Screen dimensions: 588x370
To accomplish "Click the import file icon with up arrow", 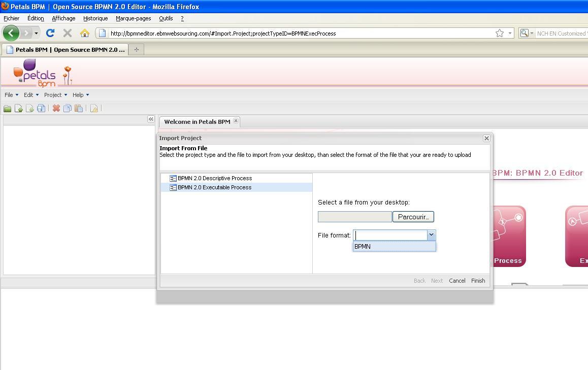I will click(x=18, y=108).
